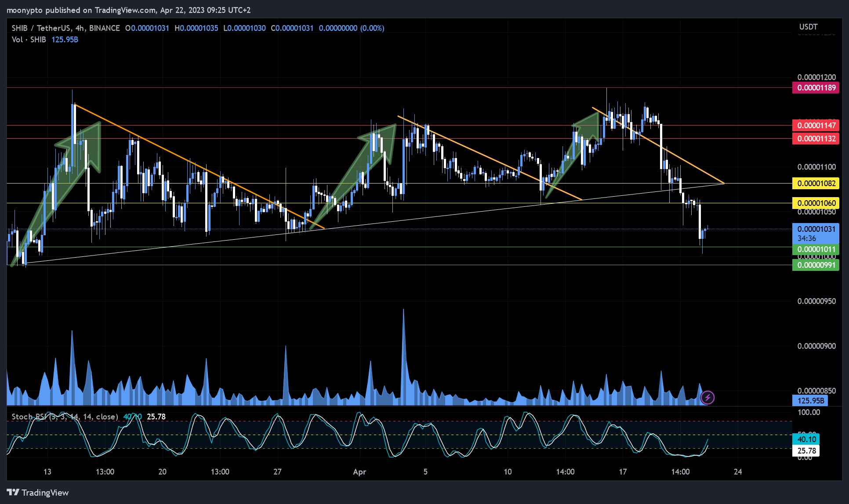Click the 0.00000900 price axis tick
This screenshot has width=849, height=504.
coord(816,346)
